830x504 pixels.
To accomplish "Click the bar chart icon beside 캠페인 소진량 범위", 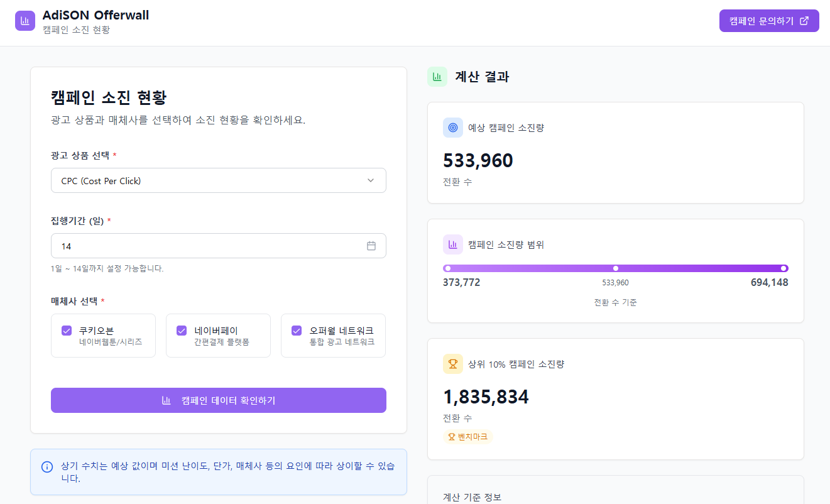I will click(x=453, y=244).
